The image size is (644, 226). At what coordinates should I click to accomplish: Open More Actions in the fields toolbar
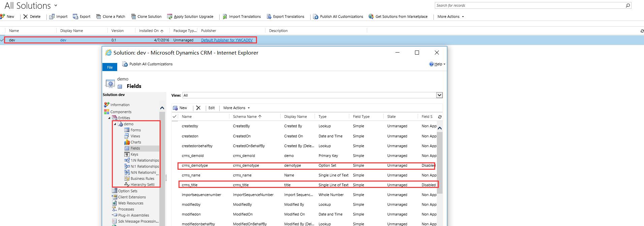click(x=236, y=108)
